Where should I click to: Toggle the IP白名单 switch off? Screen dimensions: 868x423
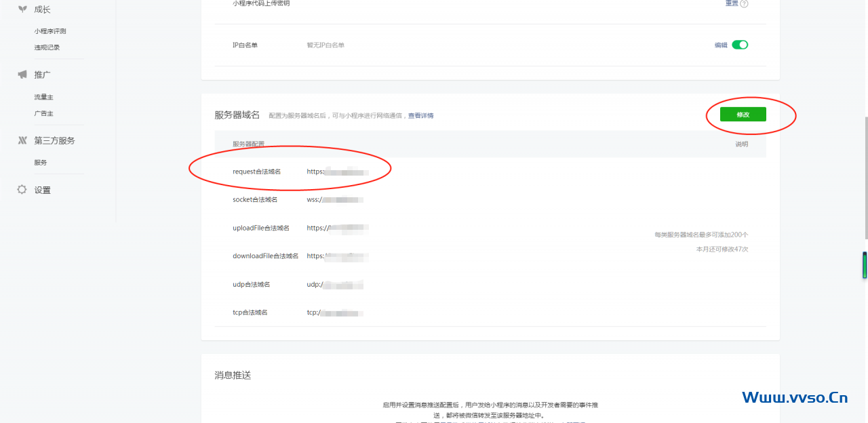pyautogui.click(x=740, y=45)
